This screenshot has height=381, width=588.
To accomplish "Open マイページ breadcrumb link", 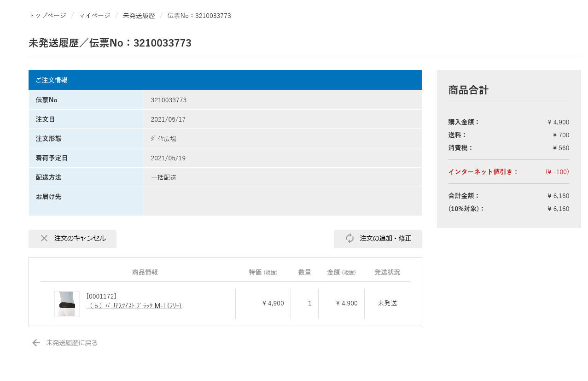I will (94, 16).
